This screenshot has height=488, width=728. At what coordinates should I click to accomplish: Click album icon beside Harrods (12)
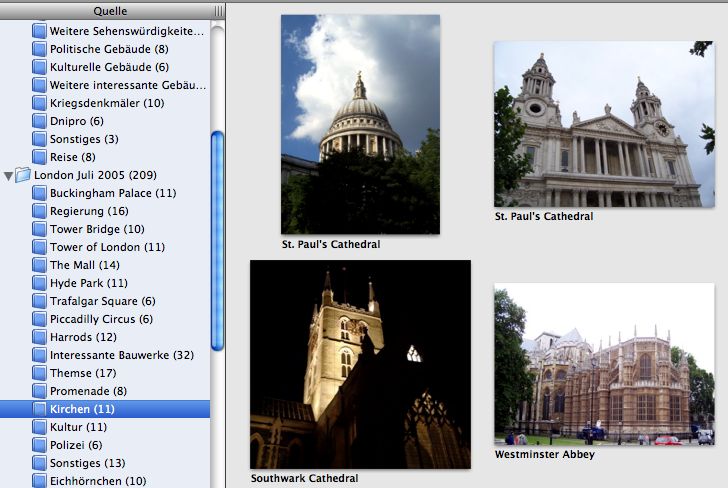pos(39,337)
